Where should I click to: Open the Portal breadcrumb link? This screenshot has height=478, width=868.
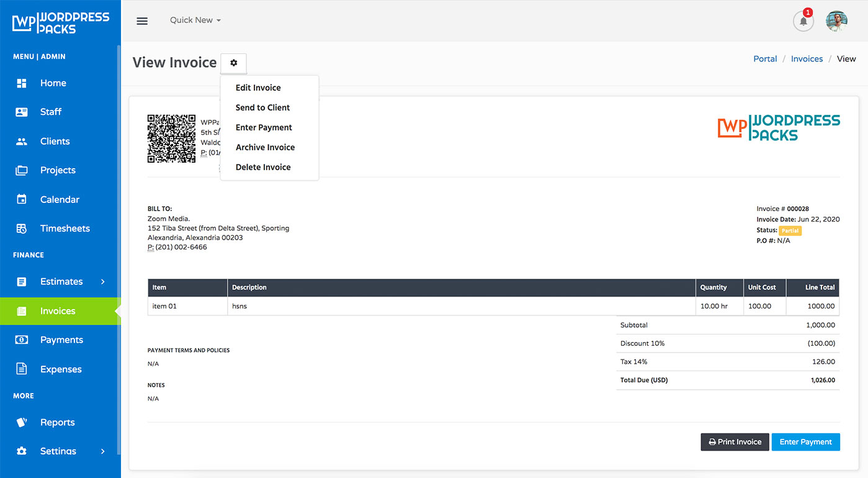pyautogui.click(x=765, y=58)
